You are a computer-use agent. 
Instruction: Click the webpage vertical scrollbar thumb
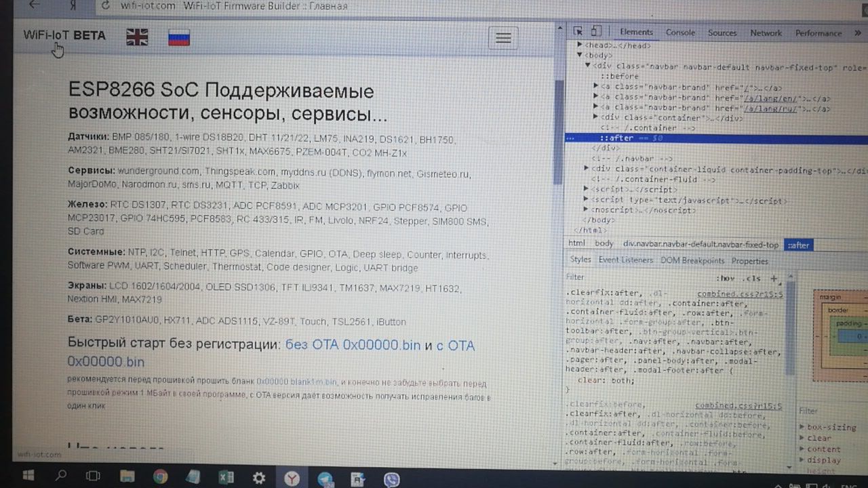pos(559,132)
